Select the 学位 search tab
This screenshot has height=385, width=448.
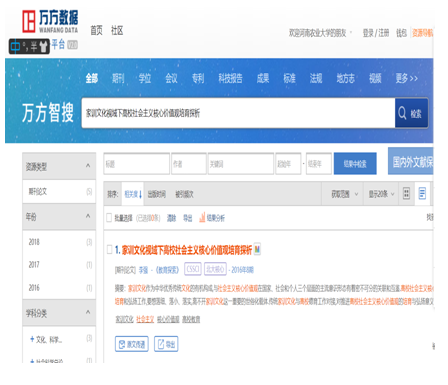pos(145,78)
